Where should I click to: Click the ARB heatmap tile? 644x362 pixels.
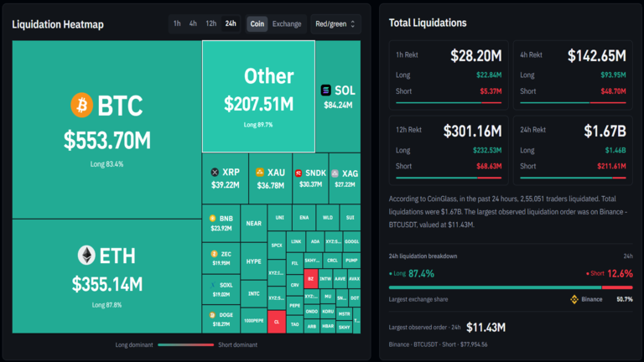tap(312, 326)
